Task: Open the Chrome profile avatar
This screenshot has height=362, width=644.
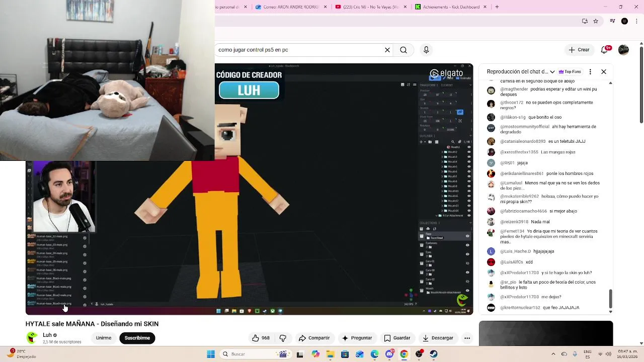Action: pyautogui.click(x=624, y=21)
